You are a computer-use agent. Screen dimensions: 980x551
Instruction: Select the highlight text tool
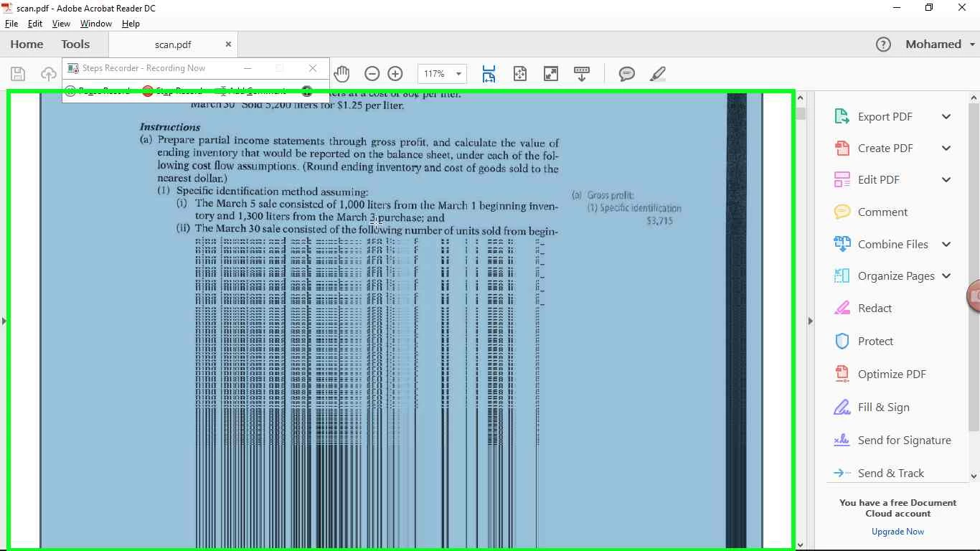(658, 73)
